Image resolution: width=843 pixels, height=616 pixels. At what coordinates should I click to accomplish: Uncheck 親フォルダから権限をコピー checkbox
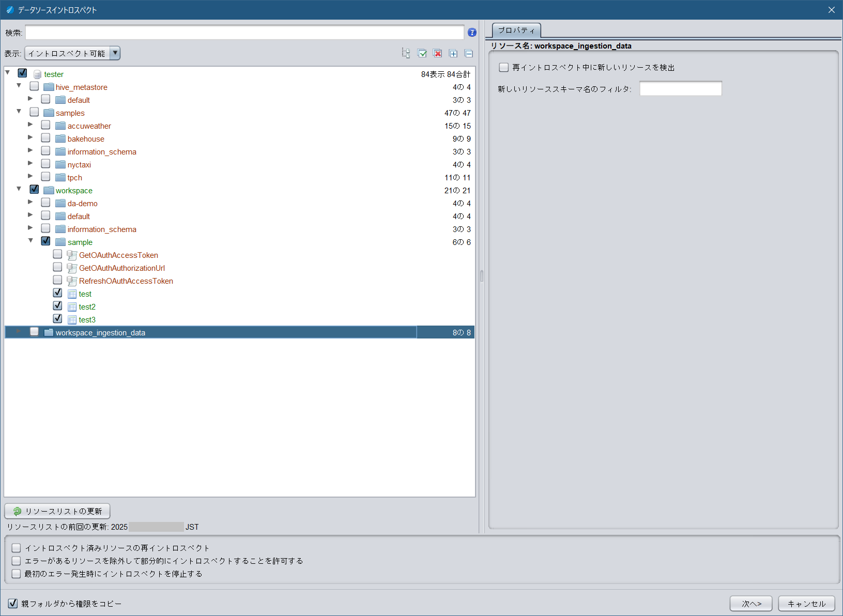click(13, 604)
